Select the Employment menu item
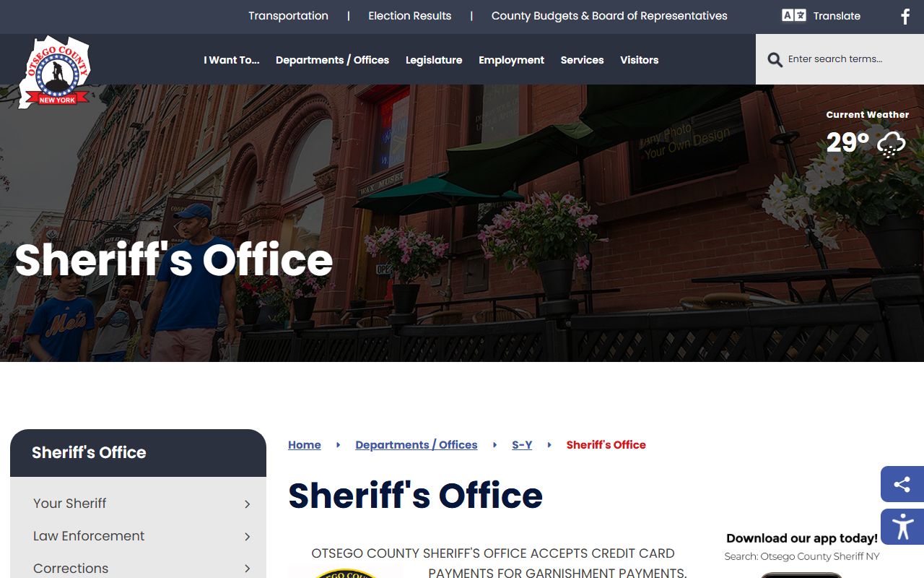This screenshot has height=578, width=924. click(x=511, y=60)
